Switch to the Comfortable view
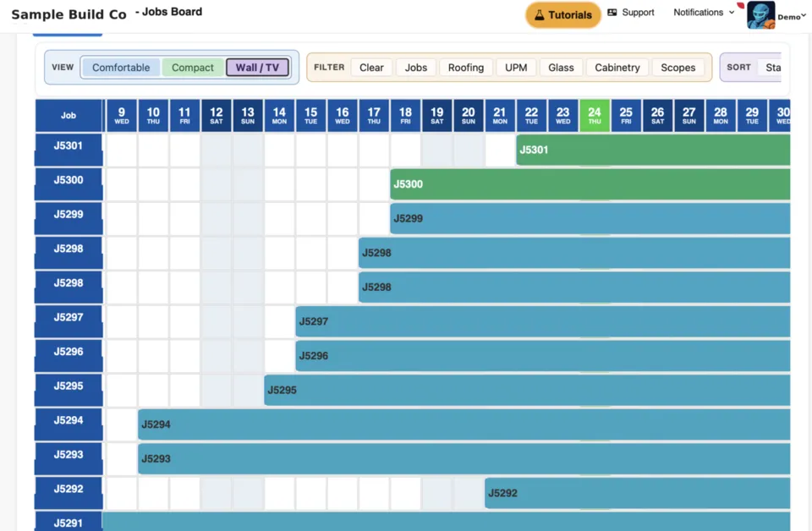 coord(121,68)
